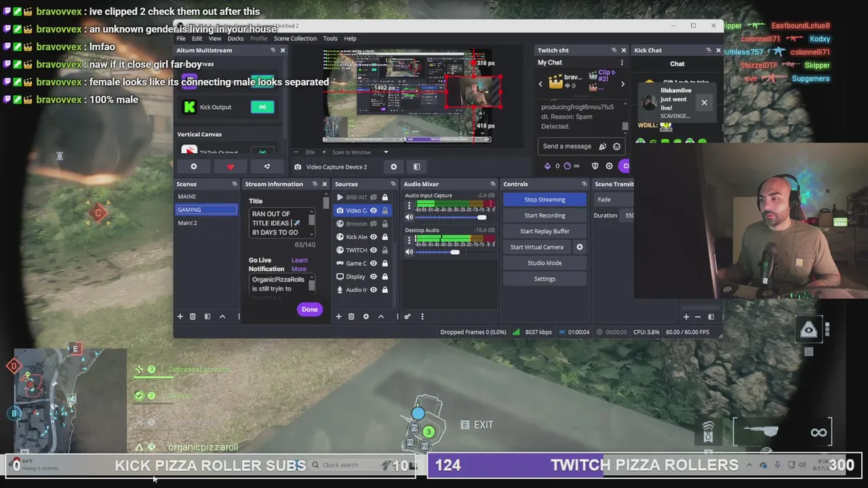This screenshot has height=488, width=868.
Task: Hide the Video Capture source
Action: click(374, 211)
